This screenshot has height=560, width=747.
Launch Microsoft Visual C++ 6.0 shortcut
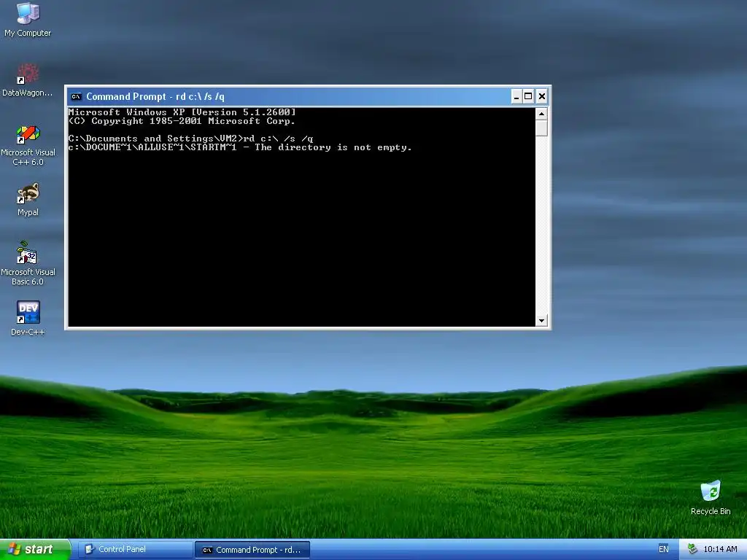28,145
